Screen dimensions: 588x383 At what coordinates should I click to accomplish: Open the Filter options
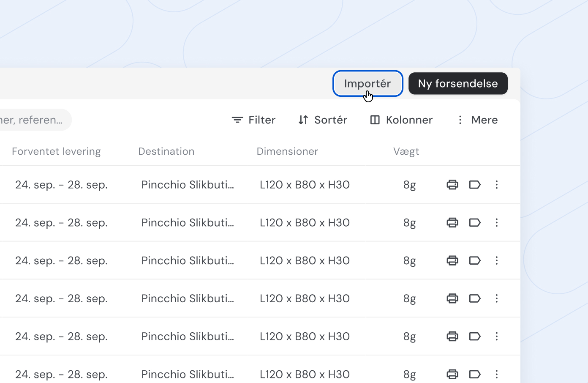coord(253,120)
